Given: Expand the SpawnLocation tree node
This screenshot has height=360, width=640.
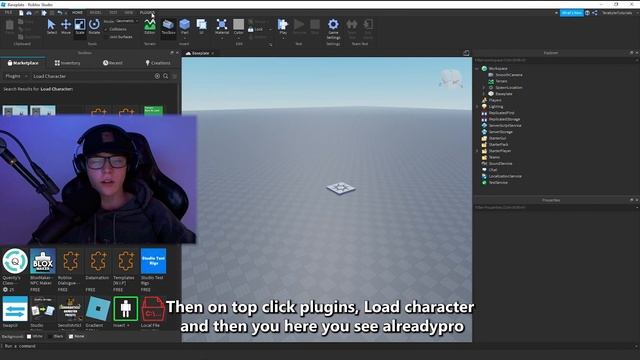Looking at the screenshot, I should click(484, 88).
